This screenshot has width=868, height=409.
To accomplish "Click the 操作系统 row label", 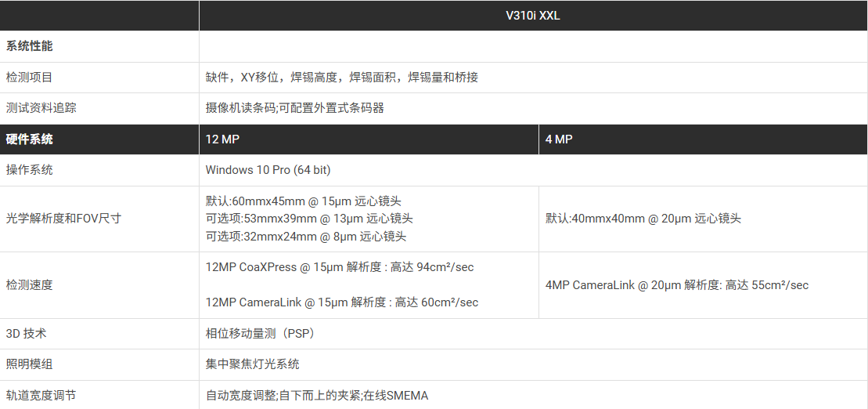I will 29,170.
